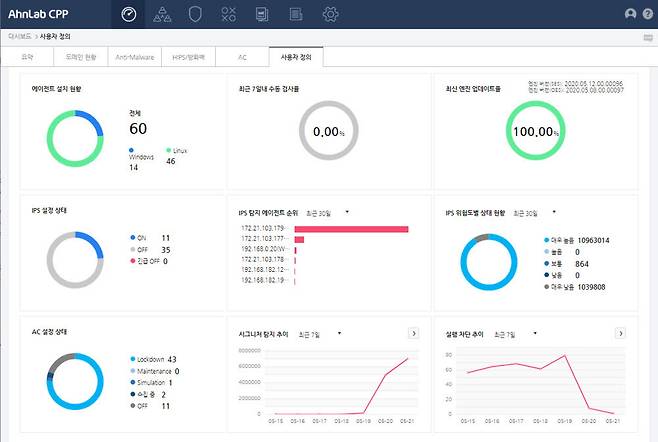Click the AC 설정 상태 donut chart
Viewport: 658px width, 442px height.
click(75, 381)
